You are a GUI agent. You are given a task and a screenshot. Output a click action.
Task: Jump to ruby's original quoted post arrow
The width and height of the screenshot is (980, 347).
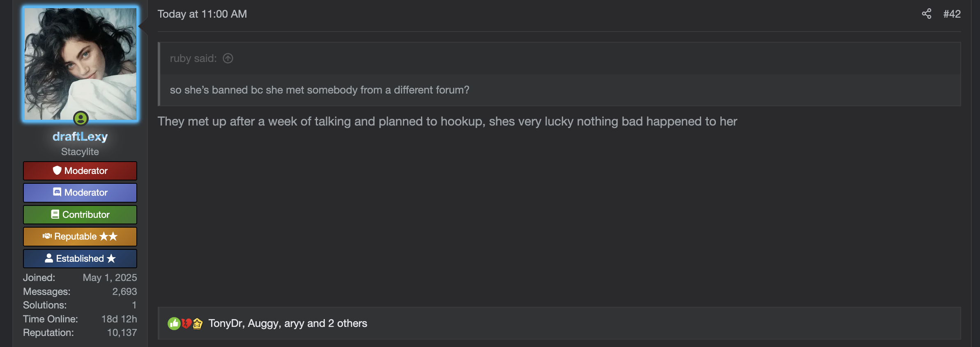click(228, 59)
